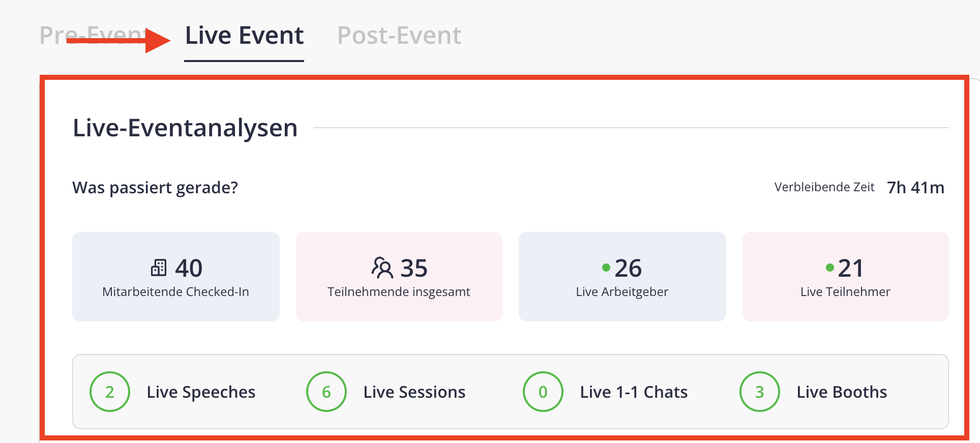Click the green dot next to 26
Viewport: 980px width, 443px height.
[606, 268]
